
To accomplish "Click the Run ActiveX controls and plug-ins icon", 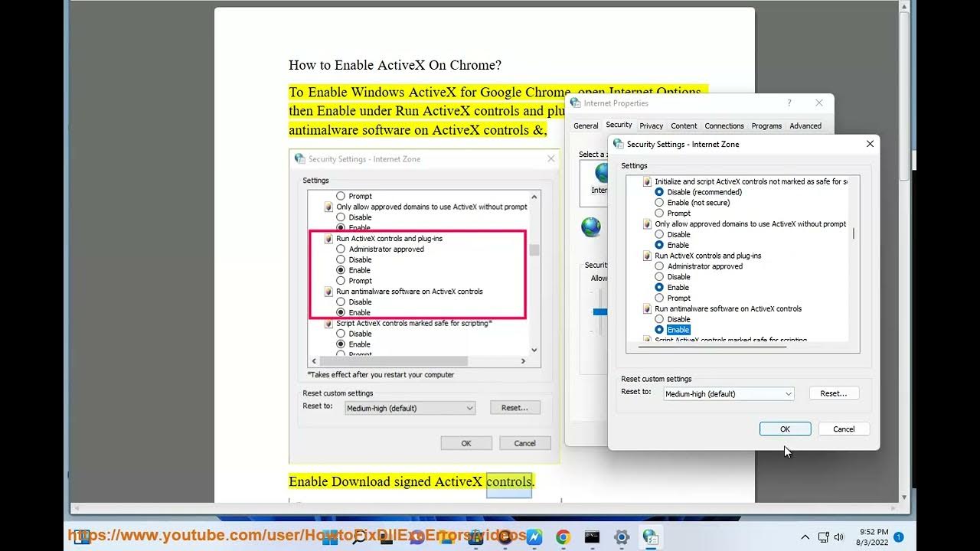I will pos(648,256).
